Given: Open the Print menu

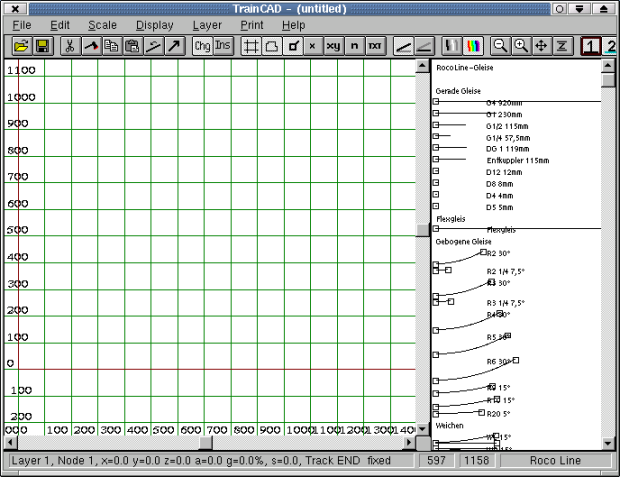Looking at the screenshot, I should click(x=251, y=24).
